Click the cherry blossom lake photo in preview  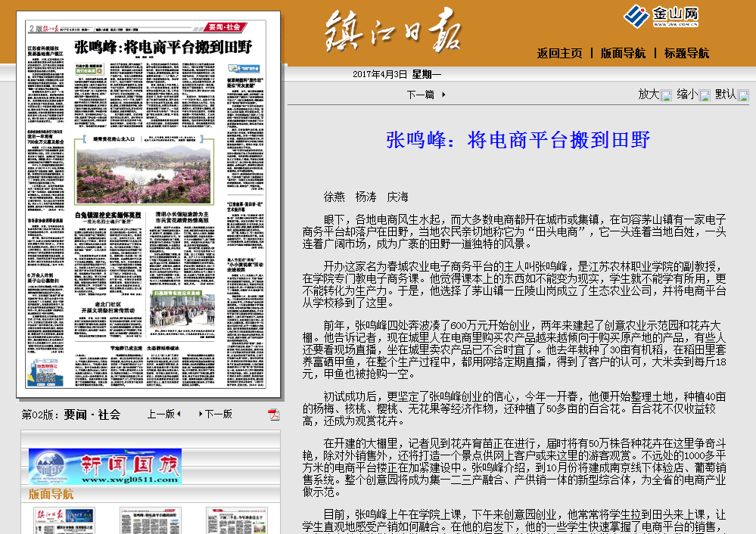(144, 175)
